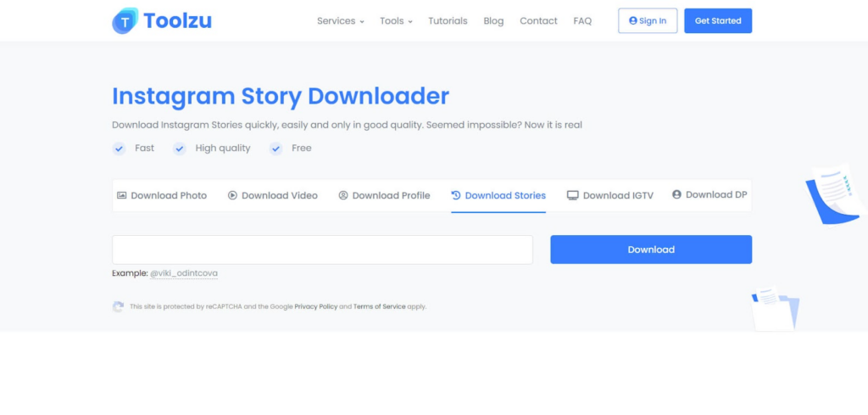Click the Sign In button

pyautogui.click(x=648, y=20)
